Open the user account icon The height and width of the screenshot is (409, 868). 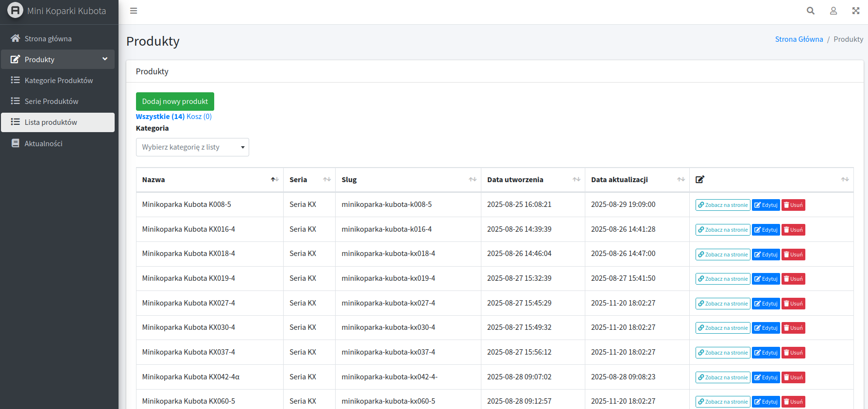point(834,11)
